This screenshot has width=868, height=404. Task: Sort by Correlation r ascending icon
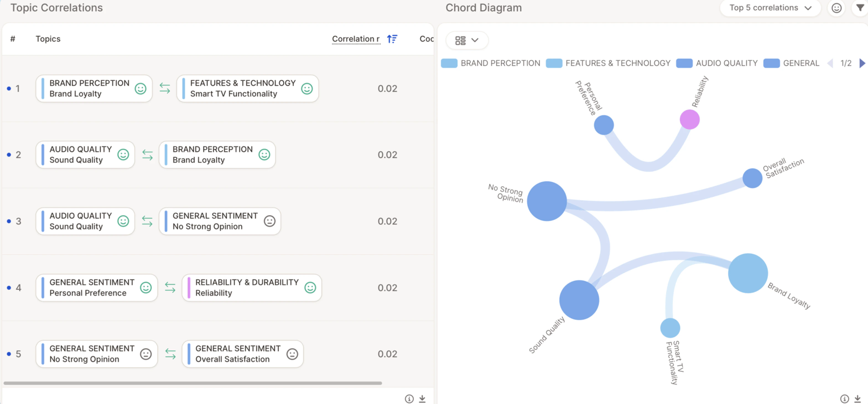click(392, 39)
